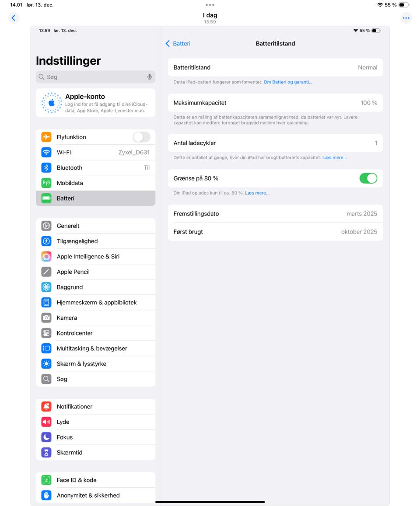Open 'Læs mere…' under Grænse på 80 %
The image size is (420, 506).
click(257, 193)
